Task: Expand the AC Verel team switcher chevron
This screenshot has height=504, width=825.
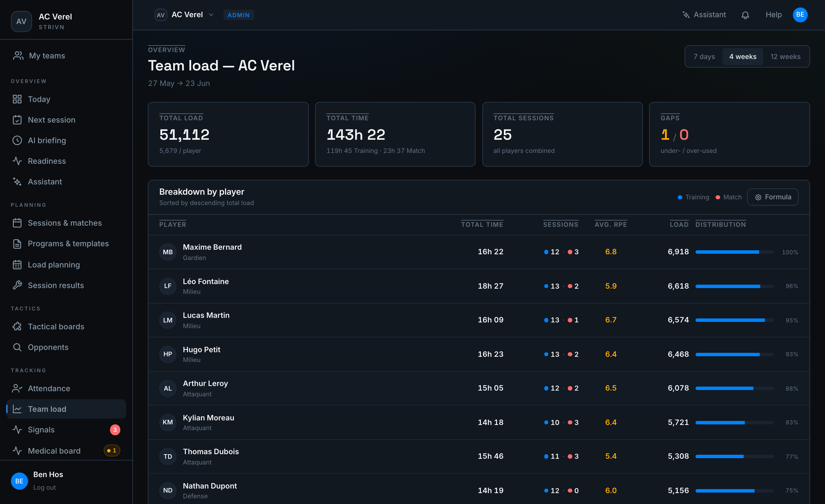Action: [x=211, y=15]
